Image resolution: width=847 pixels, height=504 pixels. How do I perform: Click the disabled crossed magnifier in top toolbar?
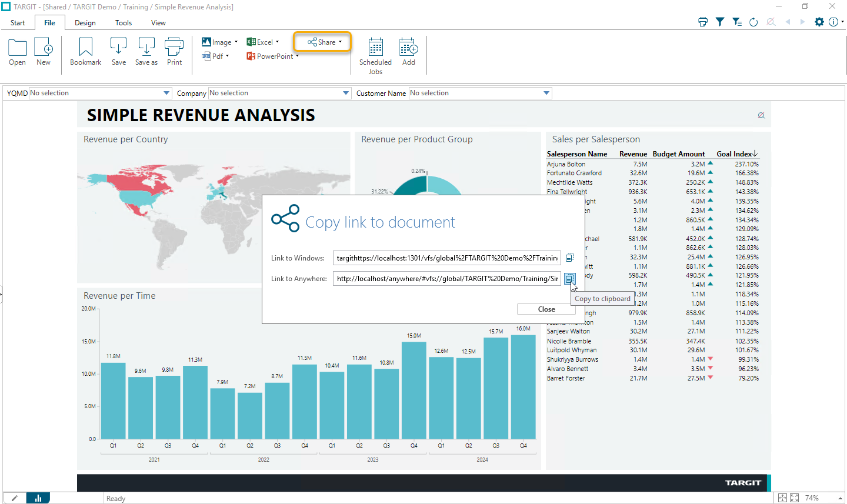point(771,22)
